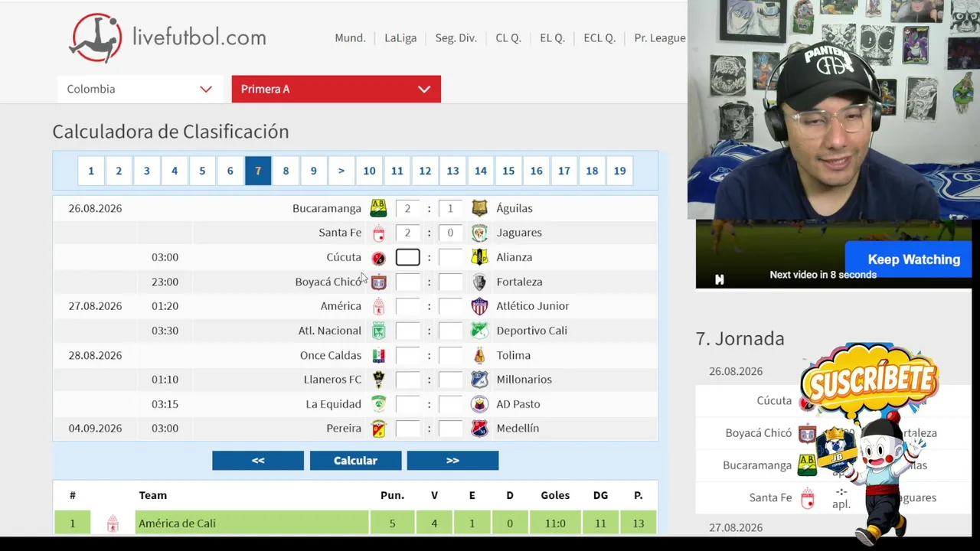
Task: Click the Bucaramanga crest in the match list
Action: (378, 208)
